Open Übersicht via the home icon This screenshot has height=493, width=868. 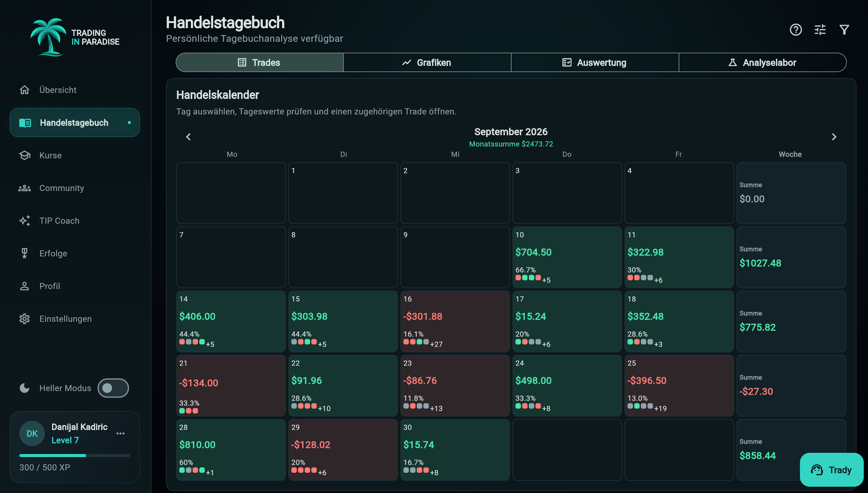(25, 90)
